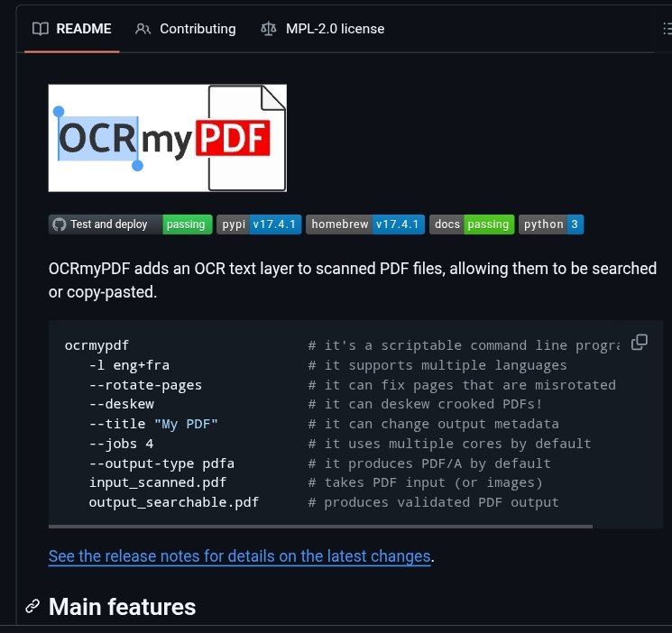672x633 pixels.
Task: Click the --title "My PDF" line
Action: [153, 424]
